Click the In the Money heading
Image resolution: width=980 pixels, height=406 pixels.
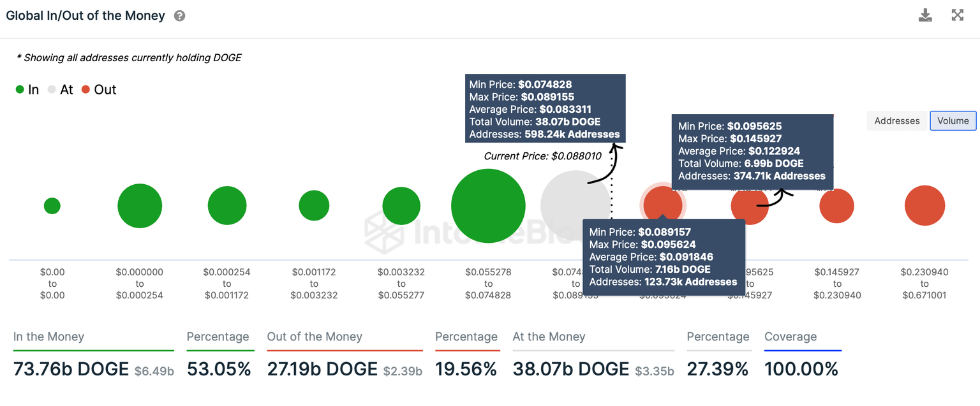(x=48, y=337)
